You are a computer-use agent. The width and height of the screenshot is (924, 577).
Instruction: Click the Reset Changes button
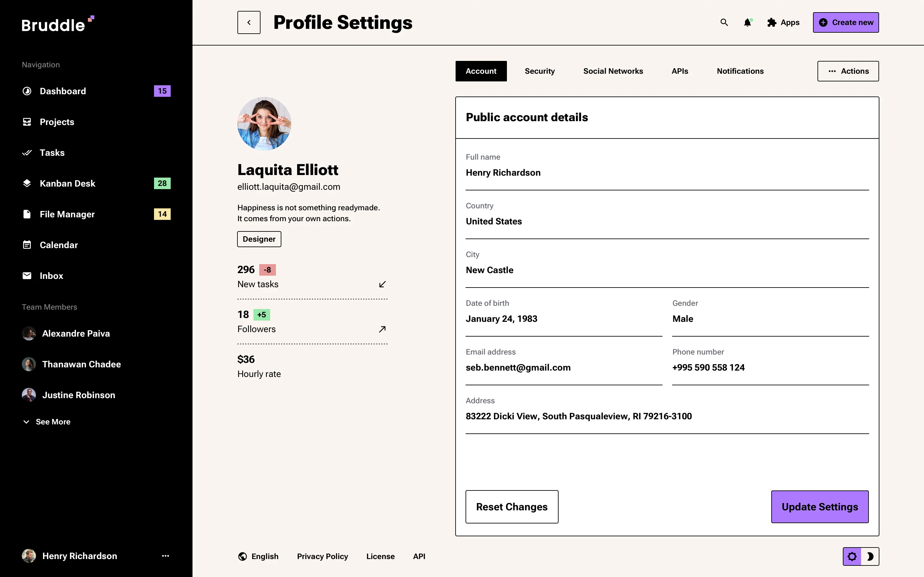(512, 506)
